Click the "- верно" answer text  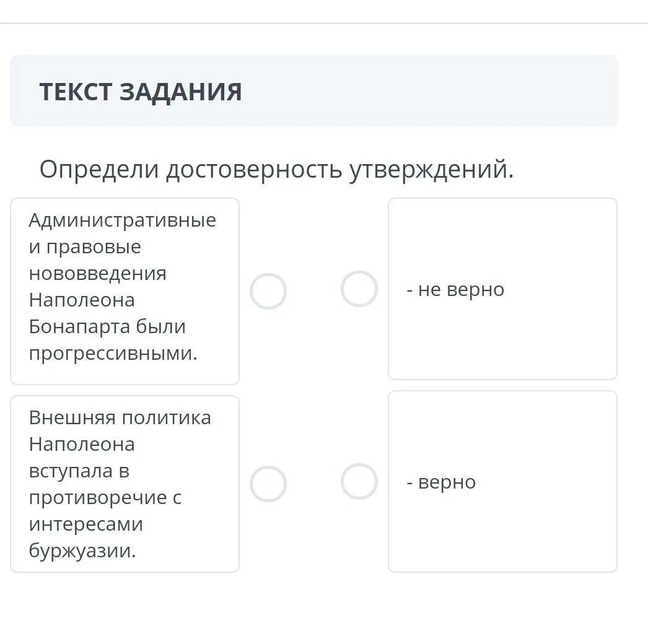(441, 482)
